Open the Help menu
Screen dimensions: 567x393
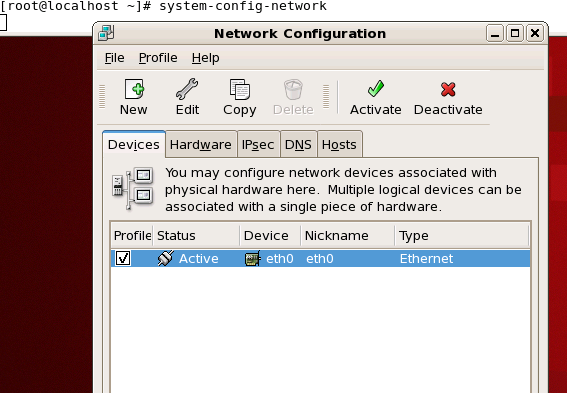point(205,58)
